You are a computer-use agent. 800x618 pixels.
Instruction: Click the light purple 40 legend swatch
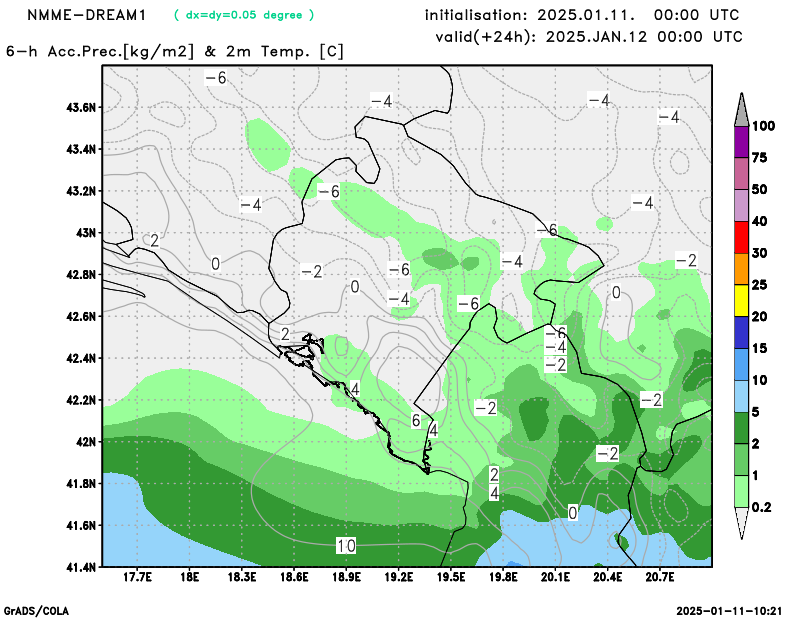[x=741, y=205]
